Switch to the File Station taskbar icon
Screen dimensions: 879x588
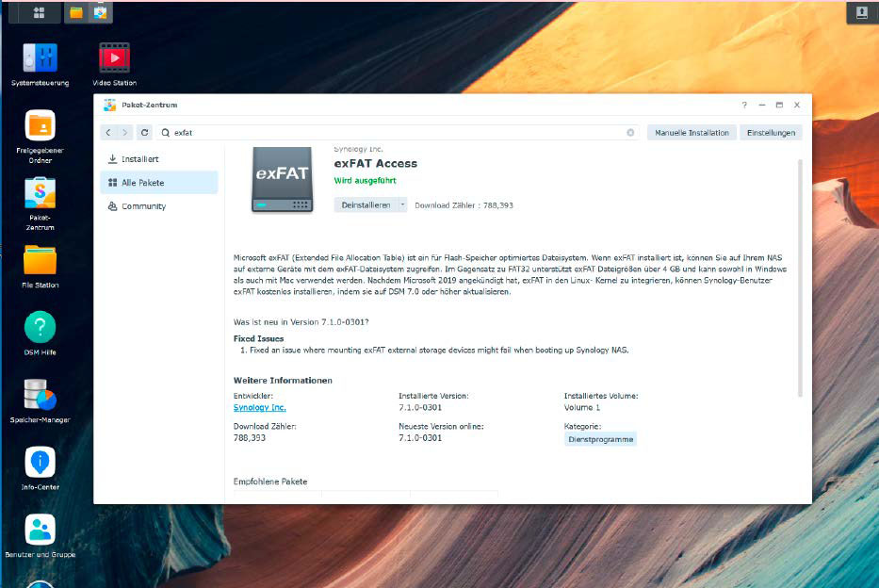point(76,12)
